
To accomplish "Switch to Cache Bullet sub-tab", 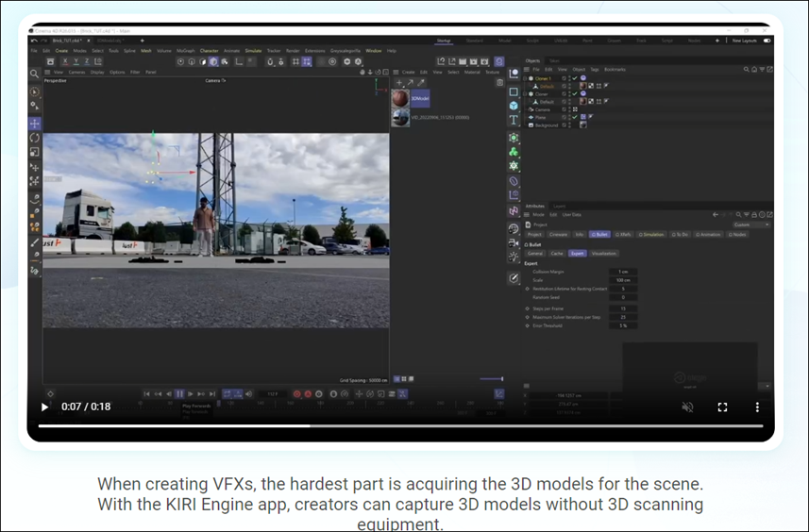I will click(557, 254).
